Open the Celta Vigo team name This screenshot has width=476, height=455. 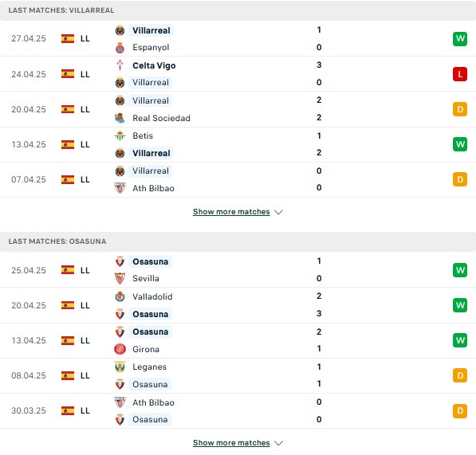(x=154, y=65)
